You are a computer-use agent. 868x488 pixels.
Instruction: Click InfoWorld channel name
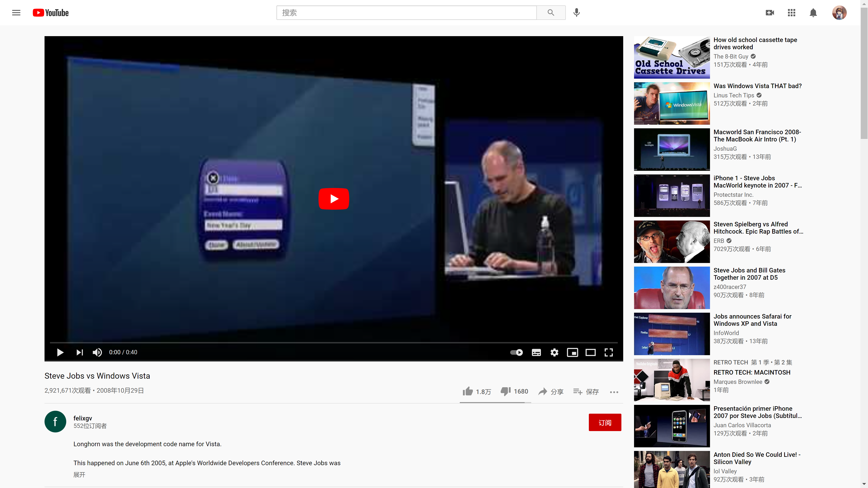pos(726,333)
